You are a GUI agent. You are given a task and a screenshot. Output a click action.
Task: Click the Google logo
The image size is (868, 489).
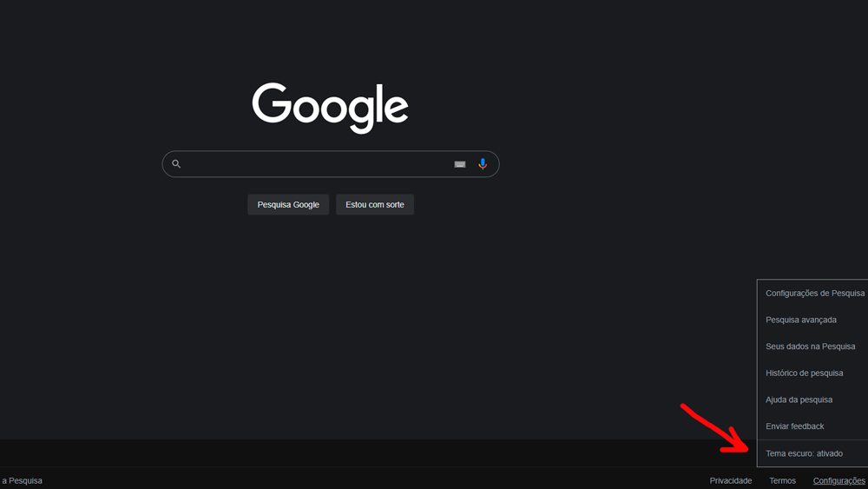tap(330, 107)
